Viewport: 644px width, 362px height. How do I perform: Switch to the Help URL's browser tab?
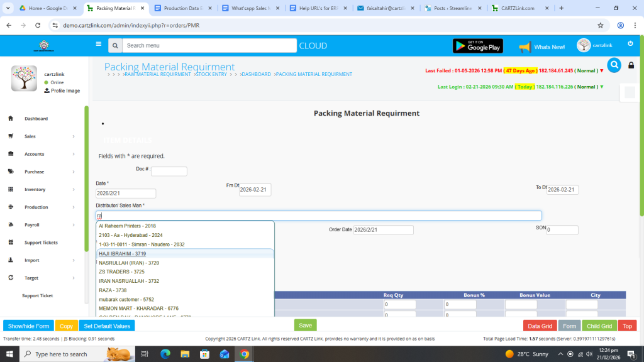click(x=318, y=8)
